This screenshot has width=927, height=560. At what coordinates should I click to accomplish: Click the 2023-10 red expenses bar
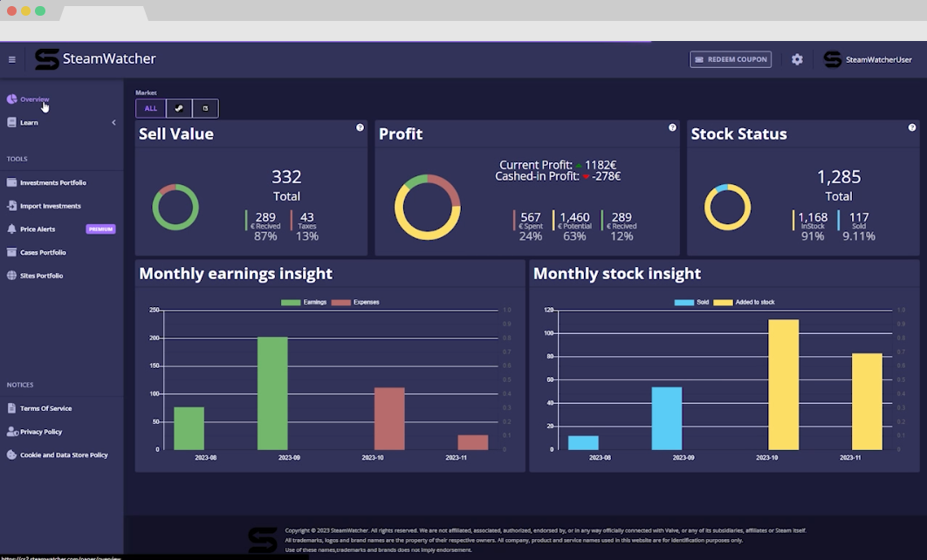point(389,419)
